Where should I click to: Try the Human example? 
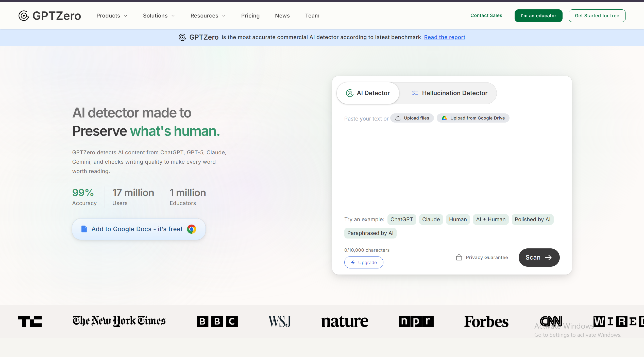pos(458,219)
